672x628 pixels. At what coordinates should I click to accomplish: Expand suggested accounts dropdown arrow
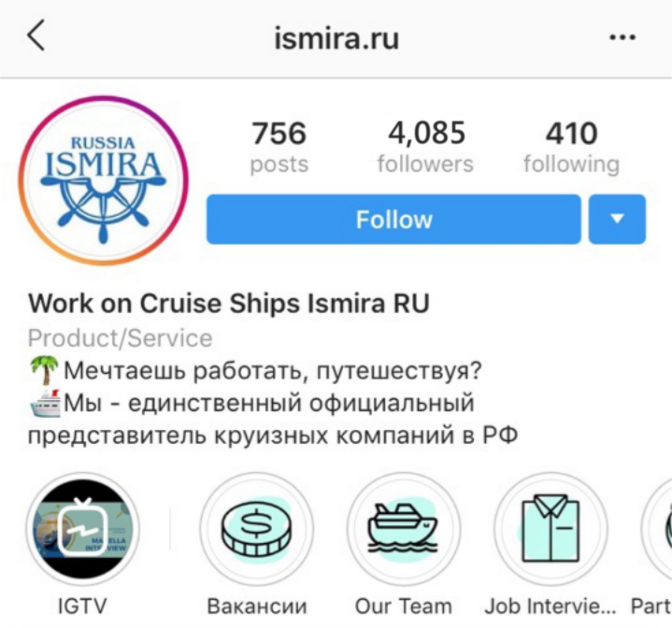point(617,219)
